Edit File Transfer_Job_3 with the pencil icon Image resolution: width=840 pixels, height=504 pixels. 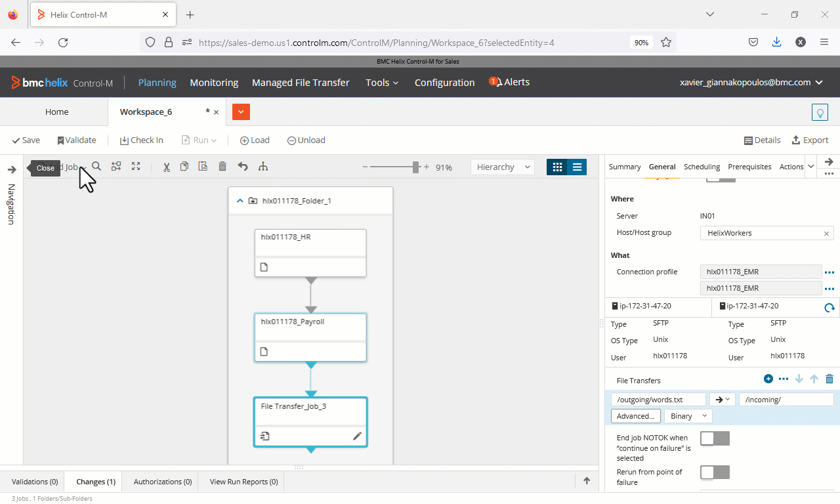tap(357, 436)
